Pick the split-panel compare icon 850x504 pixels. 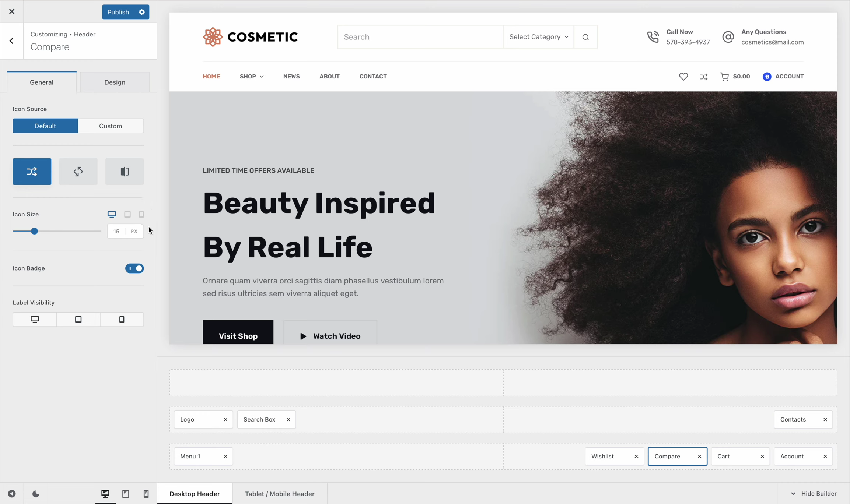coord(125,172)
